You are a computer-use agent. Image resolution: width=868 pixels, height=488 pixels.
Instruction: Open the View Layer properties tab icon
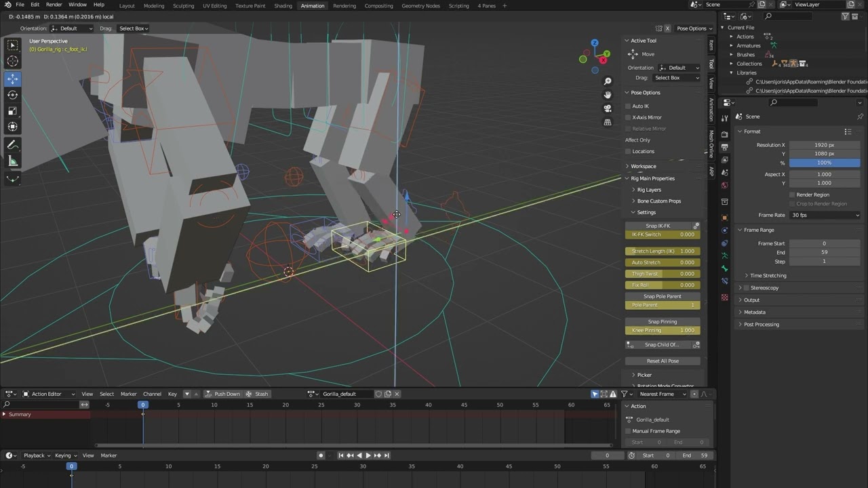pos(725,160)
